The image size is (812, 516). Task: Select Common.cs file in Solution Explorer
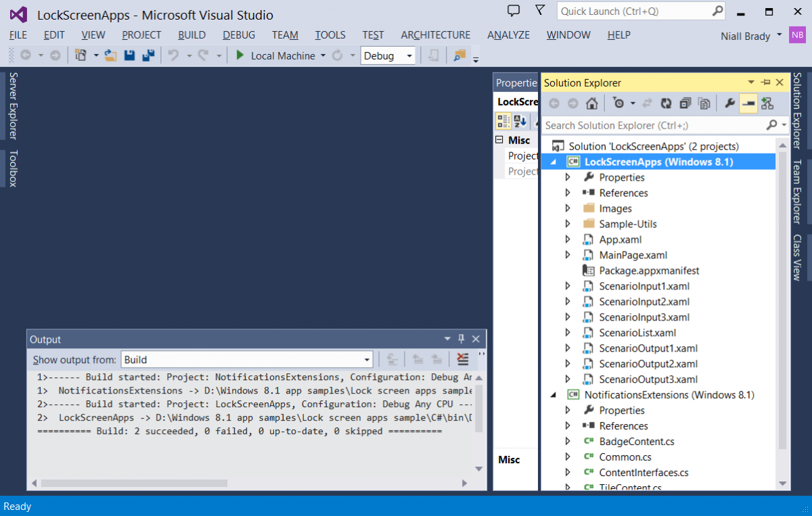pos(625,457)
